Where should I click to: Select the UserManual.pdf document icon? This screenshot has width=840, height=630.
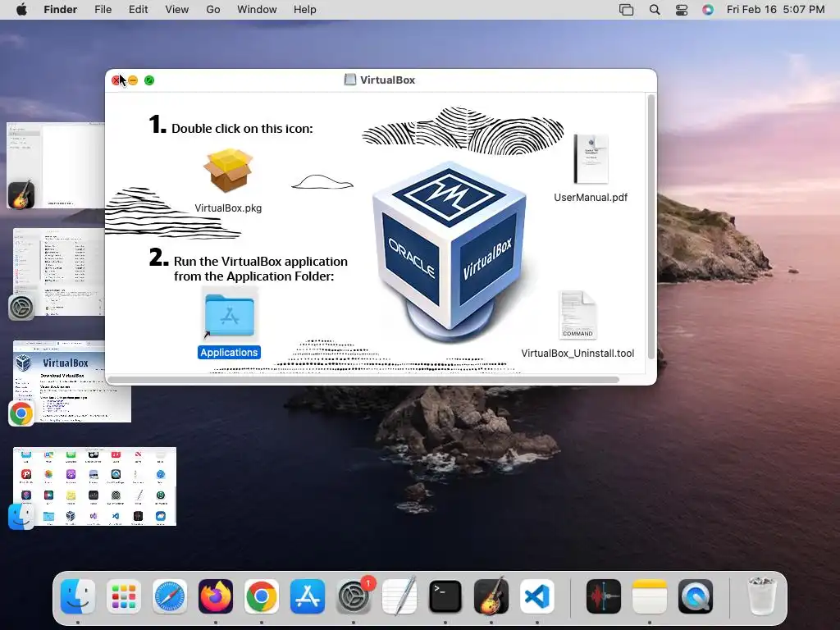pyautogui.click(x=591, y=159)
